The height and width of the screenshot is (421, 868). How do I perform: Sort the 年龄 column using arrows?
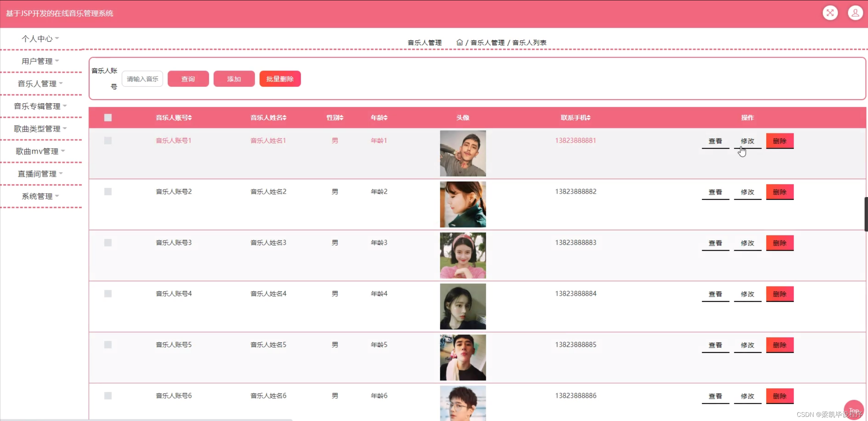[386, 118]
